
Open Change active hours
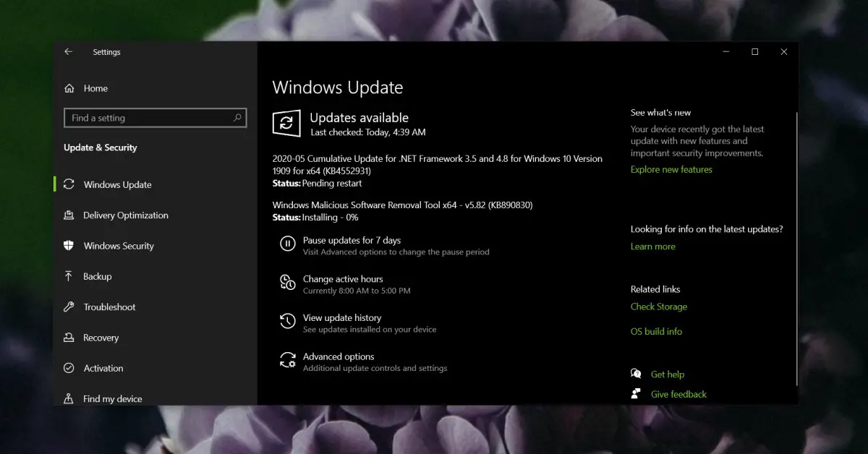343,279
